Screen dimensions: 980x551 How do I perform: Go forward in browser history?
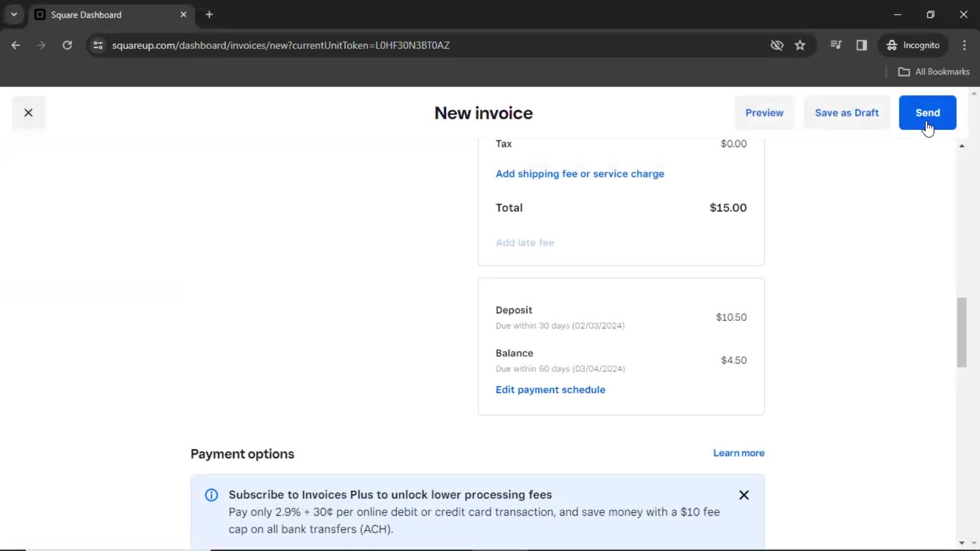pyautogui.click(x=41, y=45)
